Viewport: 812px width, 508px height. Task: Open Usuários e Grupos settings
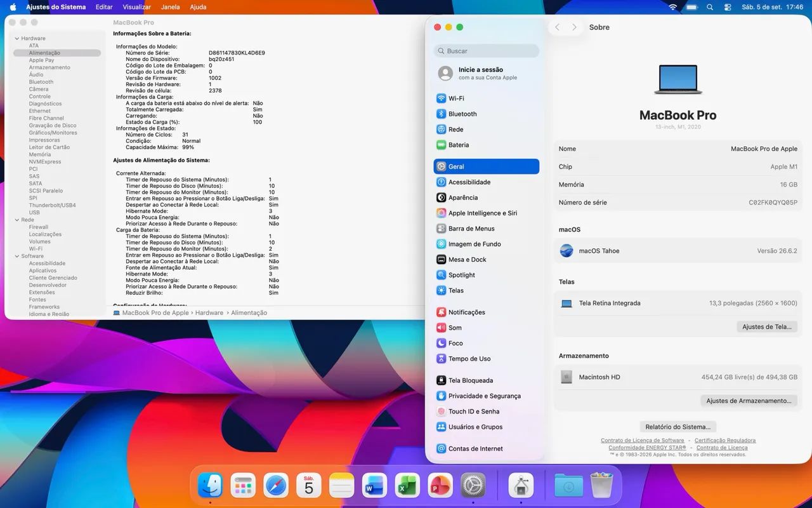(x=487, y=427)
